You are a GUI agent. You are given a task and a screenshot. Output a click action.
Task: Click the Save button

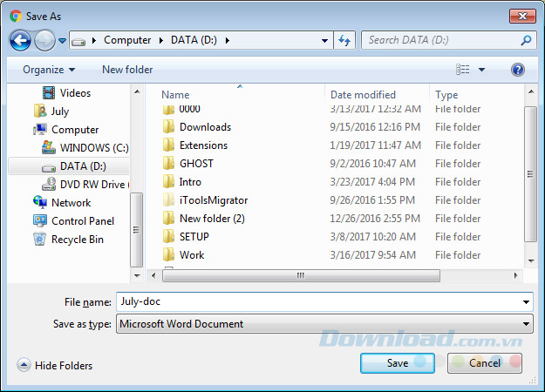click(x=398, y=363)
